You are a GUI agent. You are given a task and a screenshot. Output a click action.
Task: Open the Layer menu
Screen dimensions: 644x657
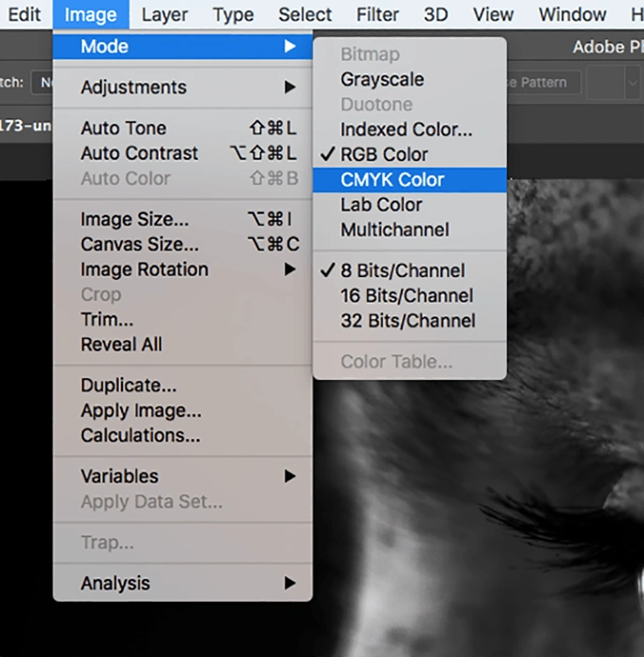coord(164,15)
